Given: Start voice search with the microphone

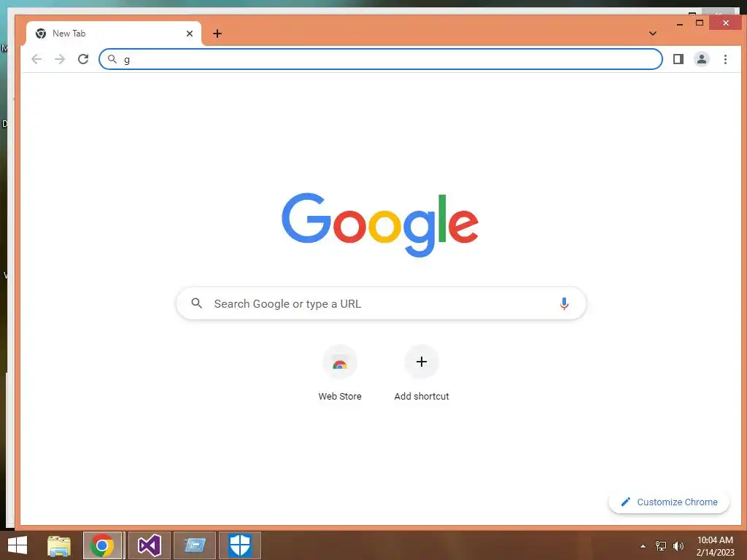Looking at the screenshot, I should pyautogui.click(x=564, y=303).
